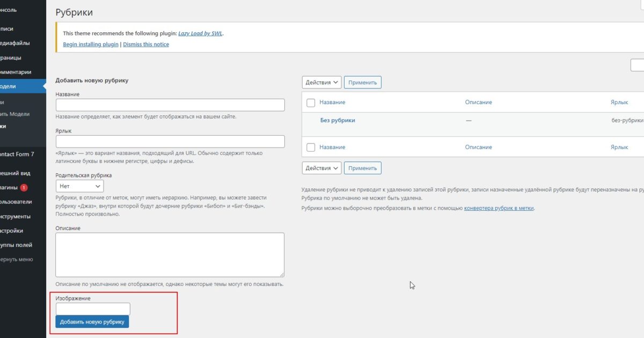The width and height of the screenshot is (644, 338).
Task: Click the Плагины update count badge
Action: [x=24, y=188]
